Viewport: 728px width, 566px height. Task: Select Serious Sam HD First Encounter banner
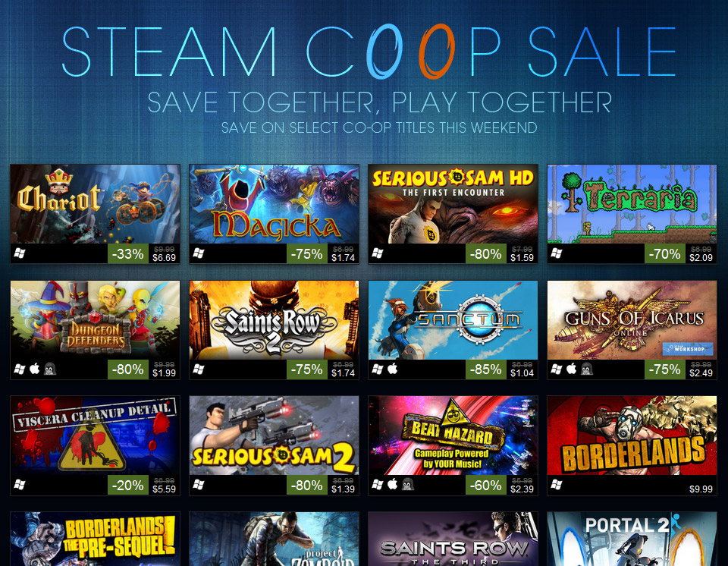coord(453,204)
